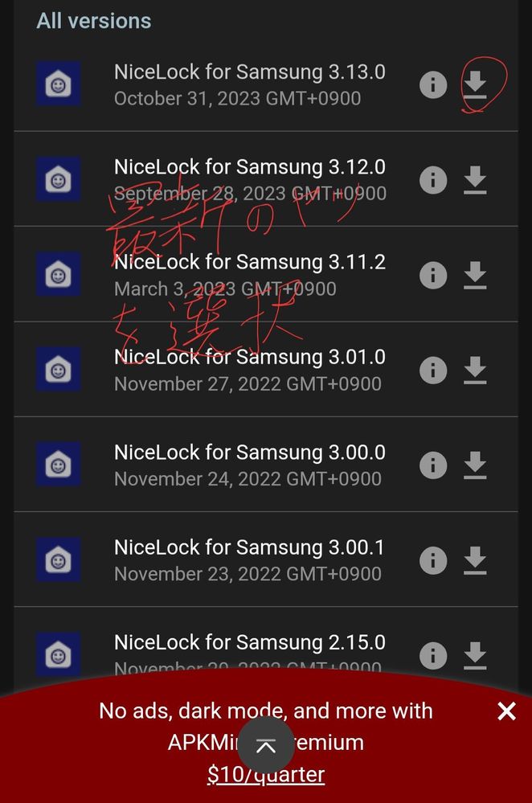This screenshot has width=532, height=803.
Task: Open info for NiceLock 3.00.1
Action: point(433,560)
